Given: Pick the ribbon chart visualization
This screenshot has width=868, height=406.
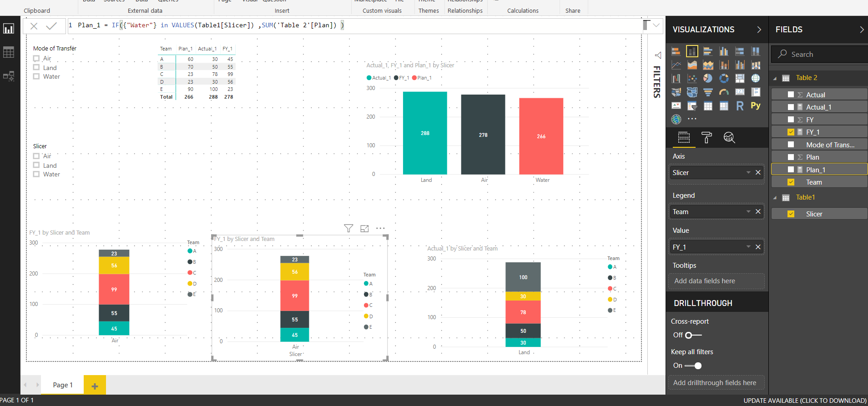Looking at the screenshot, I should point(756,65).
